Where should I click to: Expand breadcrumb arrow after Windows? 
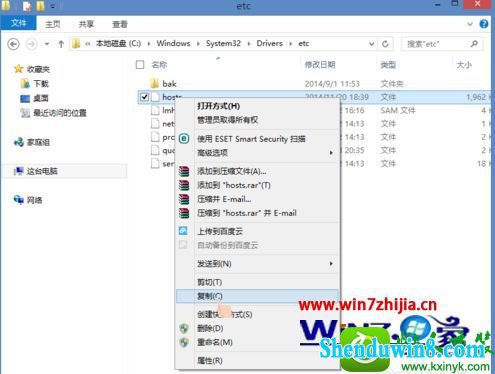tap(198, 44)
